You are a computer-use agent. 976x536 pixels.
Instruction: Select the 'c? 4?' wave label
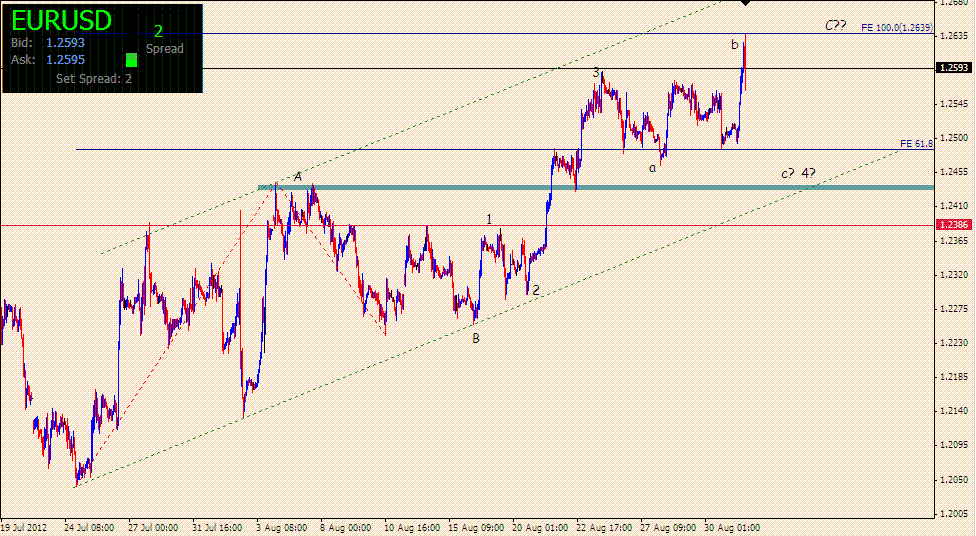(x=798, y=174)
